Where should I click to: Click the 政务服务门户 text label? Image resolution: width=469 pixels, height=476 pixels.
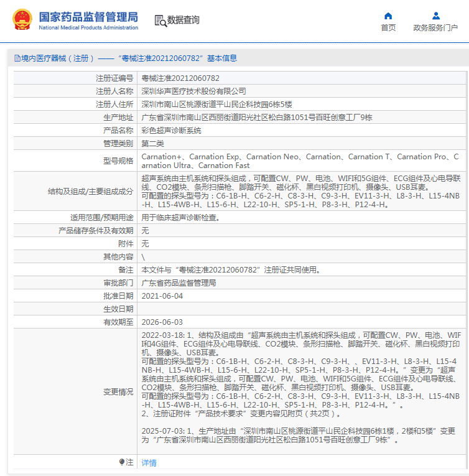pyautogui.click(x=435, y=27)
